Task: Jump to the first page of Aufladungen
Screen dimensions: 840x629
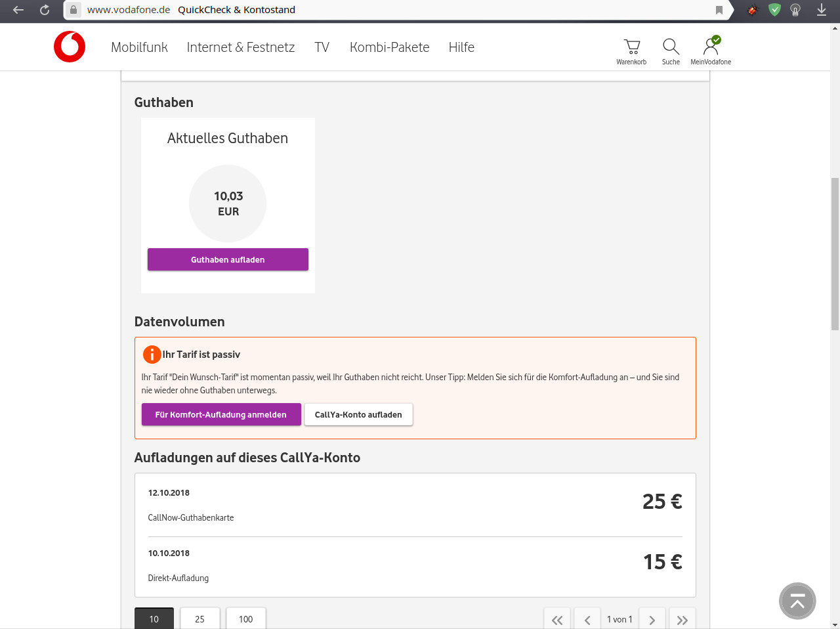Action: [557, 619]
